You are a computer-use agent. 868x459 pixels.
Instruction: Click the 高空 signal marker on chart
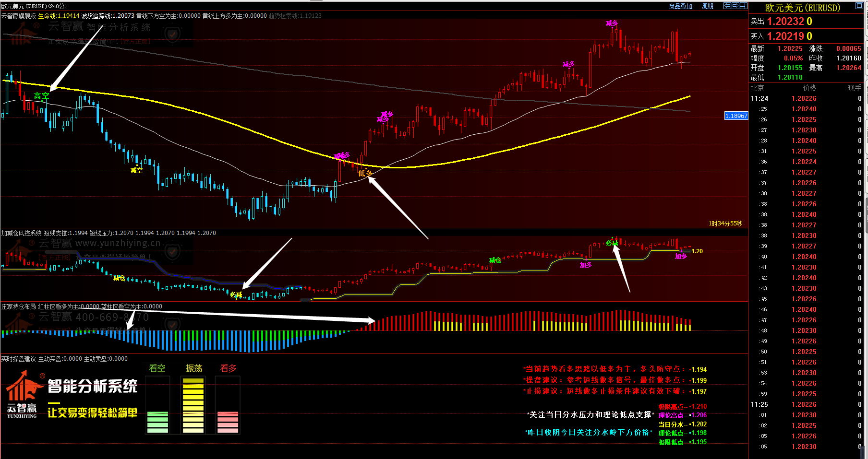click(41, 96)
